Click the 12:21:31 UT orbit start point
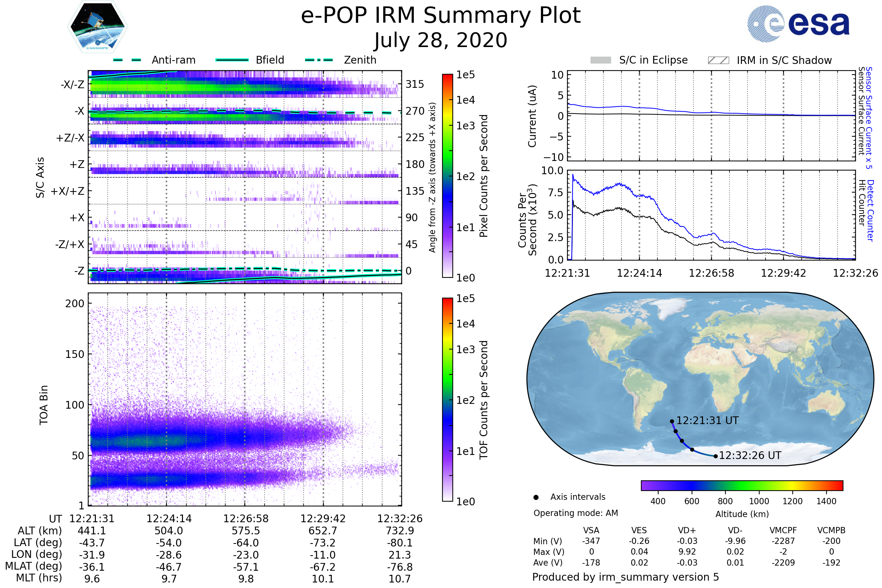882x588 pixels. pos(672,422)
